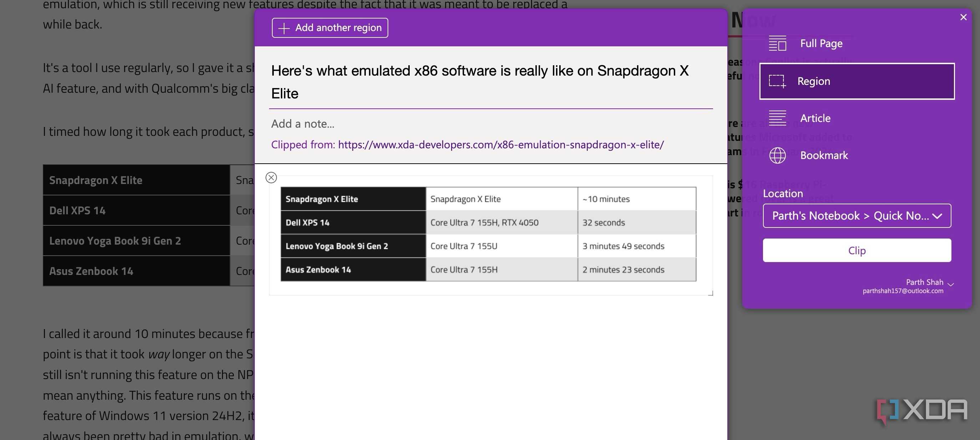This screenshot has height=440, width=980.
Task: Remove the clipped region with X icon
Action: point(271,178)
